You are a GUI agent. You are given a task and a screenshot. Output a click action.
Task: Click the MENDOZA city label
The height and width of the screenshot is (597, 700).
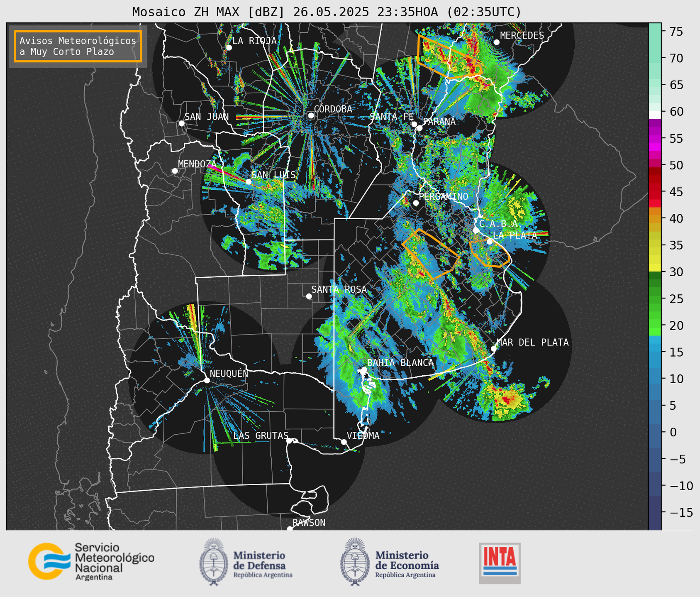[x=197, y=164]
